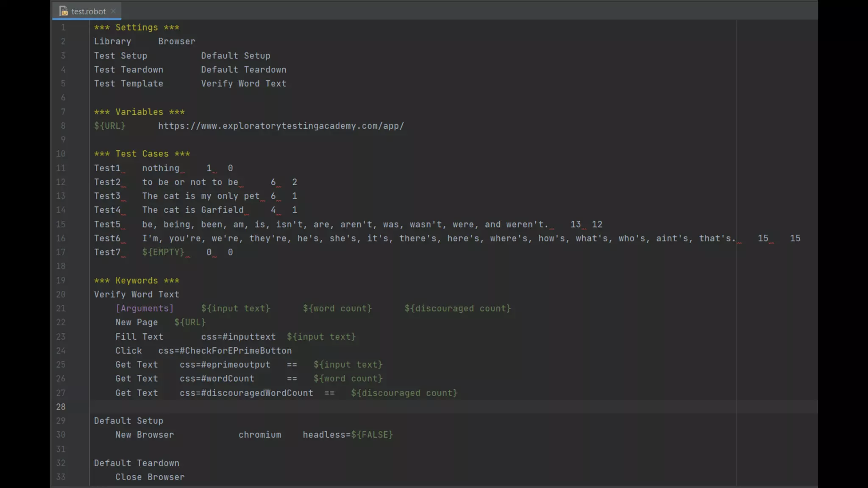Click the ${EMPTY} variable in Test7

pos(163,252)
